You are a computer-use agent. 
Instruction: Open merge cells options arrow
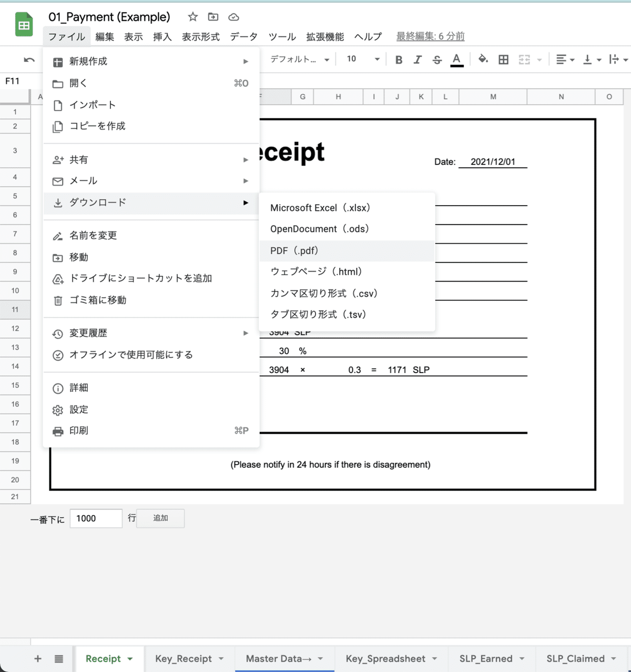(x=540, y=60)
